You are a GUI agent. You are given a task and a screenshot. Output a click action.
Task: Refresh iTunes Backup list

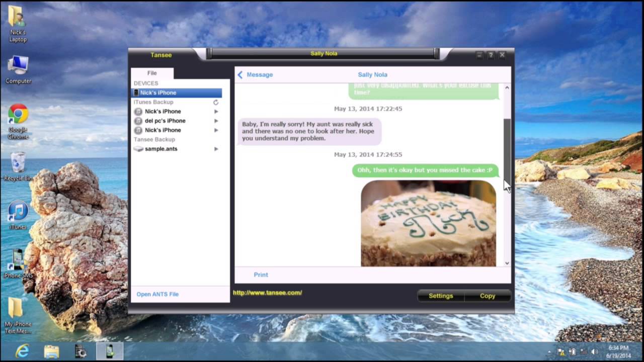[216, 102]
